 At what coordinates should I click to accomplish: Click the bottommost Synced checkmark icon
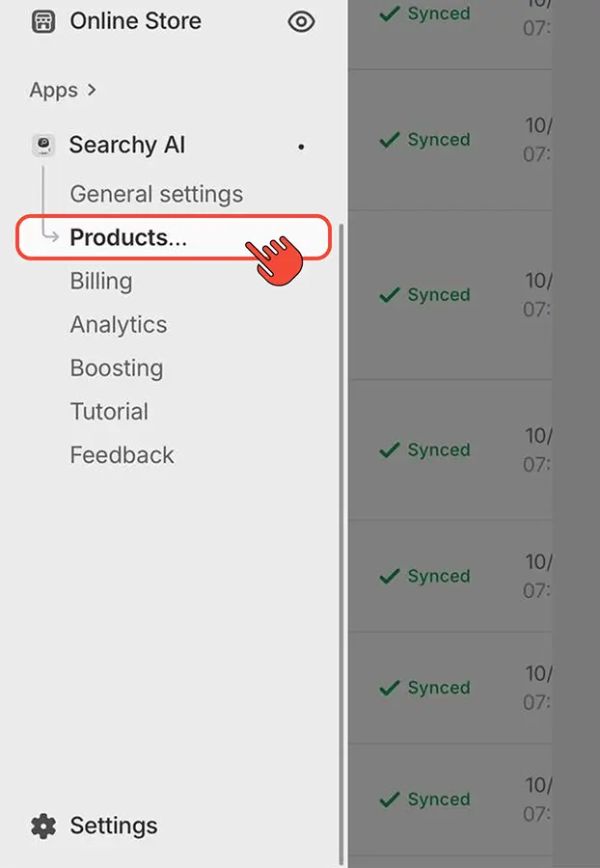390,800
